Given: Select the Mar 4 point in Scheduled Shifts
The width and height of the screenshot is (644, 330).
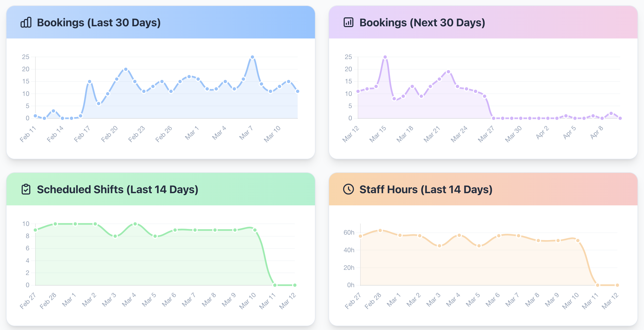Looking at the screenshot, I should tap(134, 224).
